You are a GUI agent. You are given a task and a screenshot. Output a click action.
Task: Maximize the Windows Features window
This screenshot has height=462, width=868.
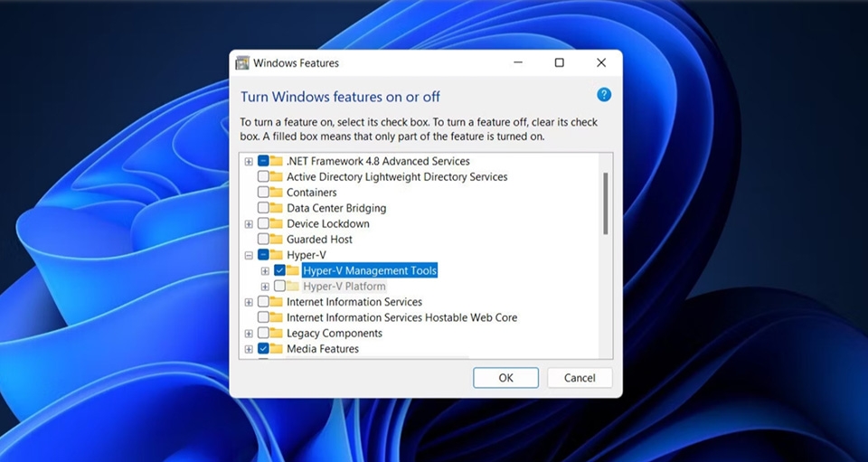click(560, 63)
